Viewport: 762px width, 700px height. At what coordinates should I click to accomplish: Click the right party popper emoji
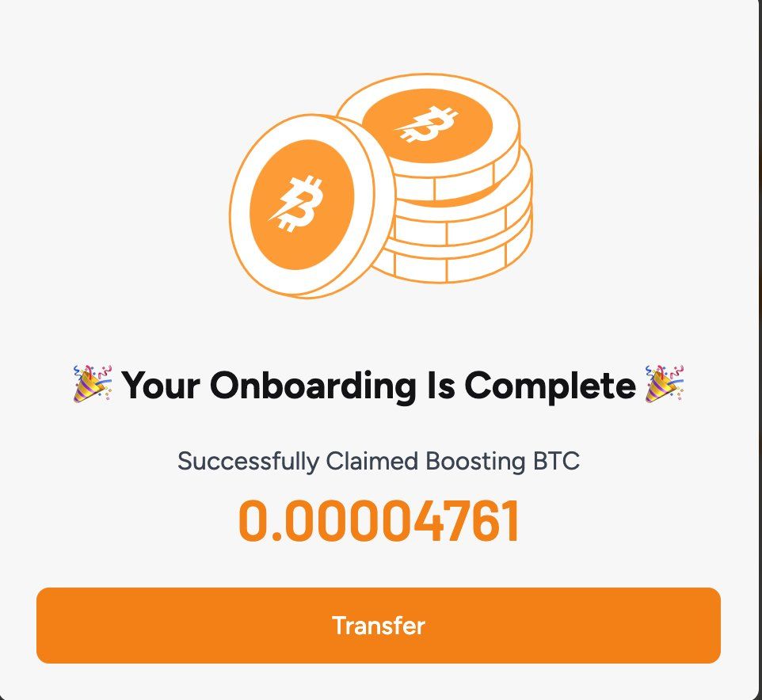pyautogui.click(x=665, y=384)
